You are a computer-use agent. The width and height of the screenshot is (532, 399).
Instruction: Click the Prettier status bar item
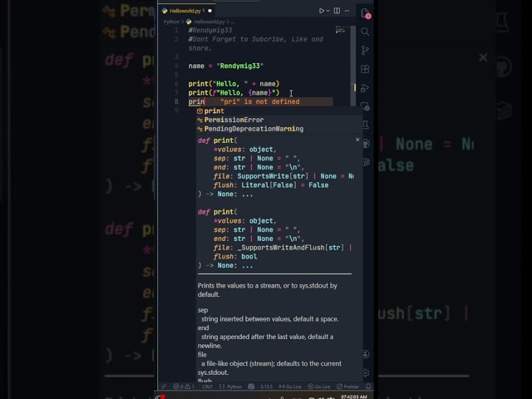coord(347,387)
